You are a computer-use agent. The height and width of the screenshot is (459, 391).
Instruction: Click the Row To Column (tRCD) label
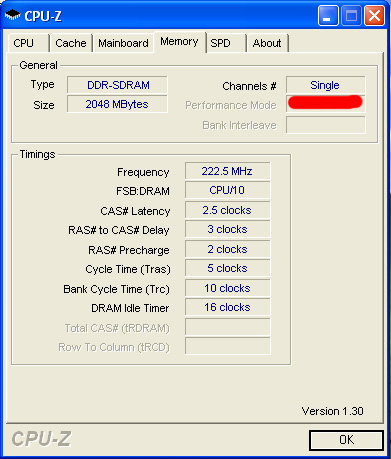pyautogui.click(x=114, y=347)
